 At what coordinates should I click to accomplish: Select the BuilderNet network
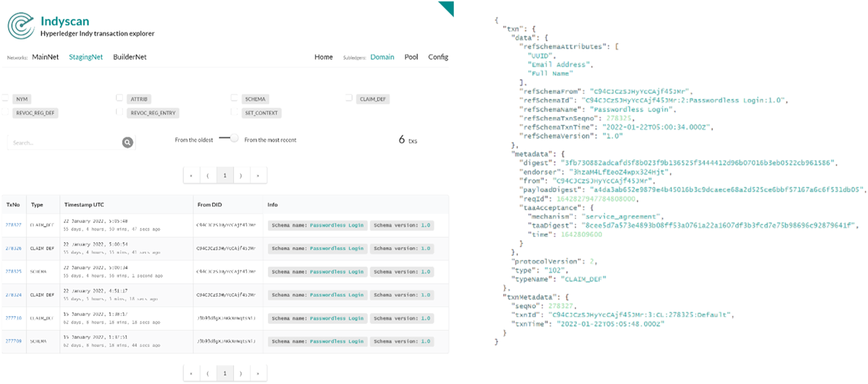coord(130,57)
